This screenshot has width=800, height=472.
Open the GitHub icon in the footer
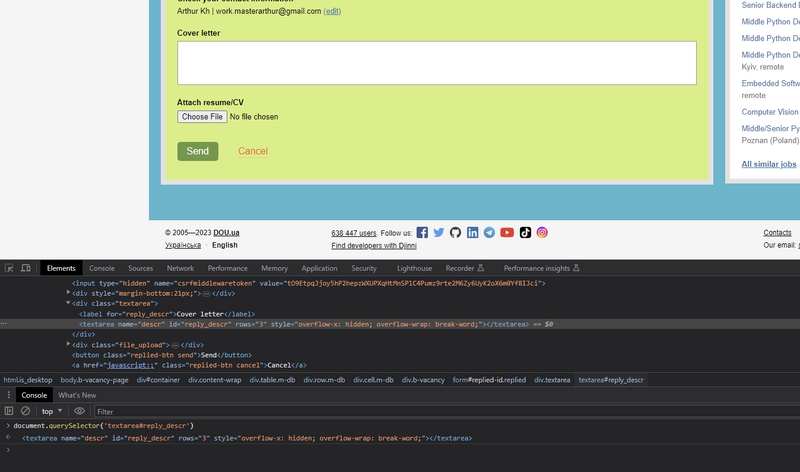pos(455,232)
